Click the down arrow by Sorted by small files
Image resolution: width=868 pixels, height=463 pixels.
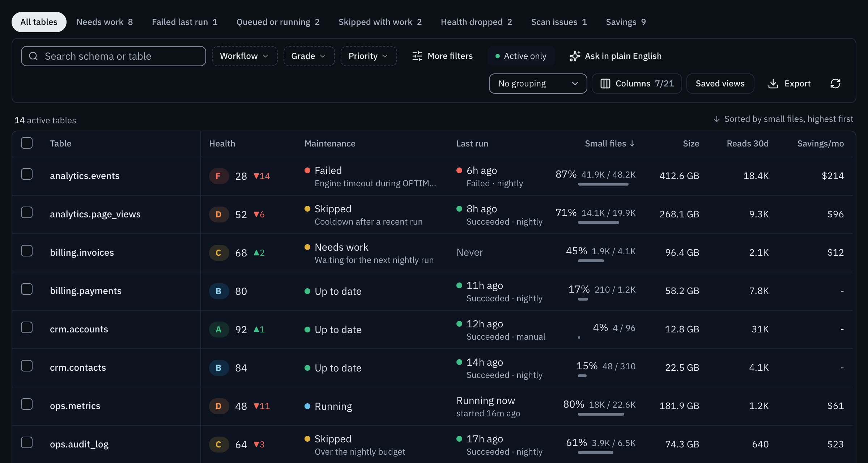[716, 119]
